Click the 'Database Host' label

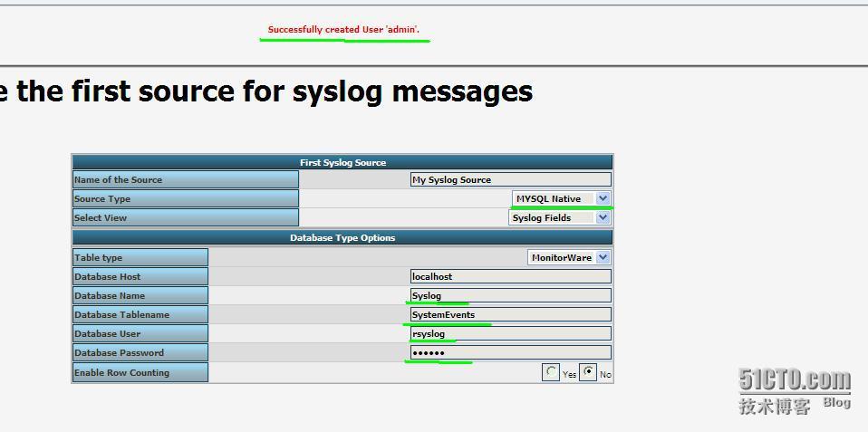140,276
